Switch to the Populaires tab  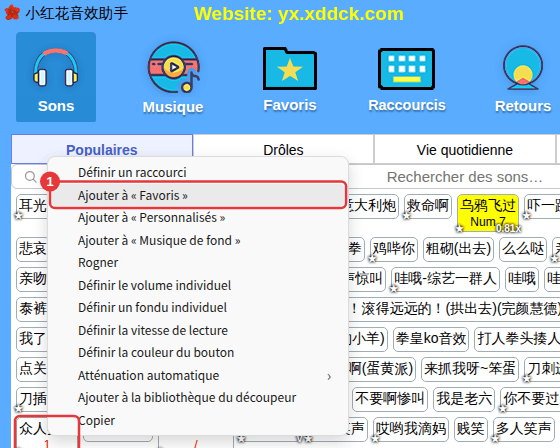point(102,149)
